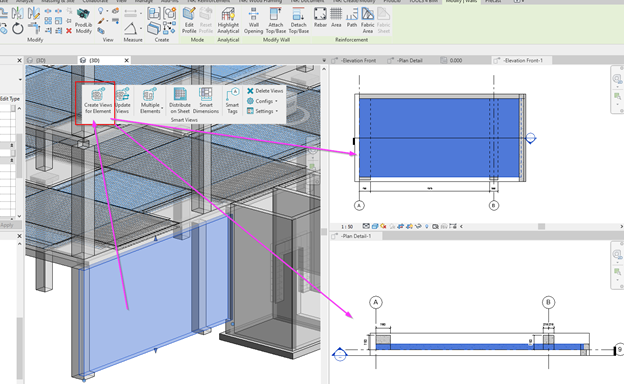Select the Rebar reinforcement tool
The image size is (624, 384).
click(320, 18)
